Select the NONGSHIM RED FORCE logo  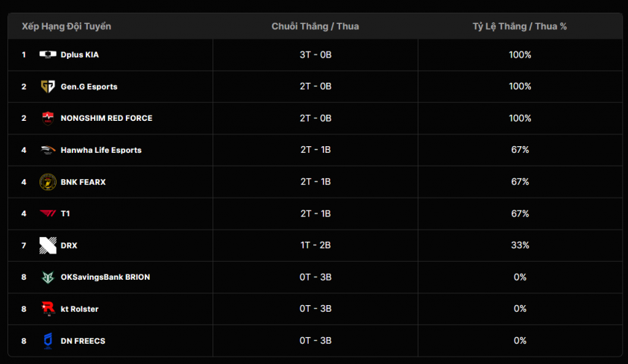(x=48, y=118)
